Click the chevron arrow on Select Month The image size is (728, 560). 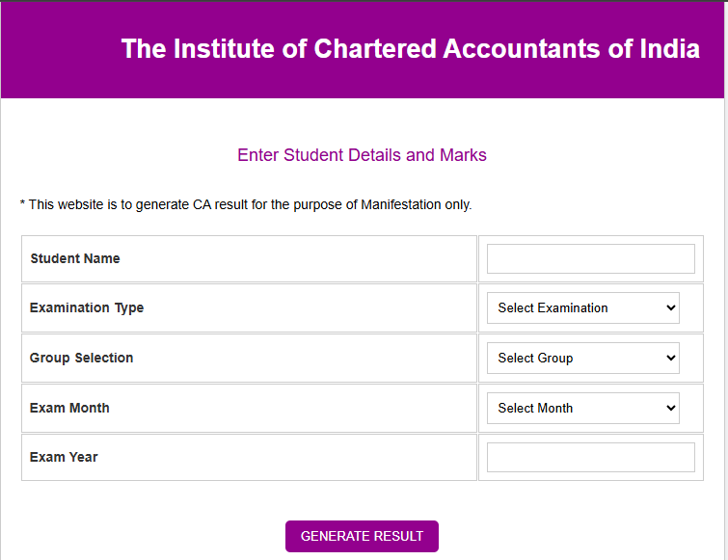(670, 409)
